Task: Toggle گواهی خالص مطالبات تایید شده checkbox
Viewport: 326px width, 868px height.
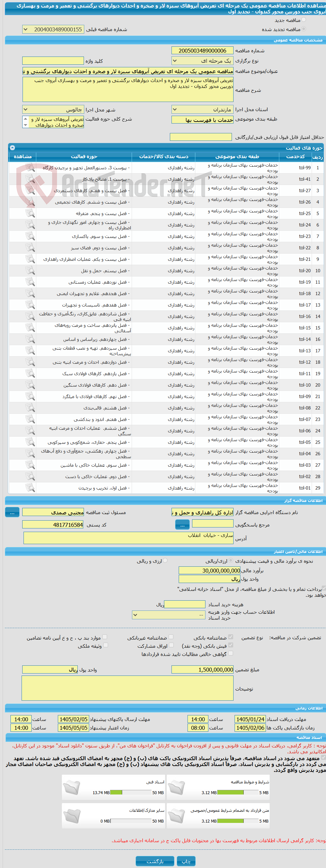Action: coord(231,653)
